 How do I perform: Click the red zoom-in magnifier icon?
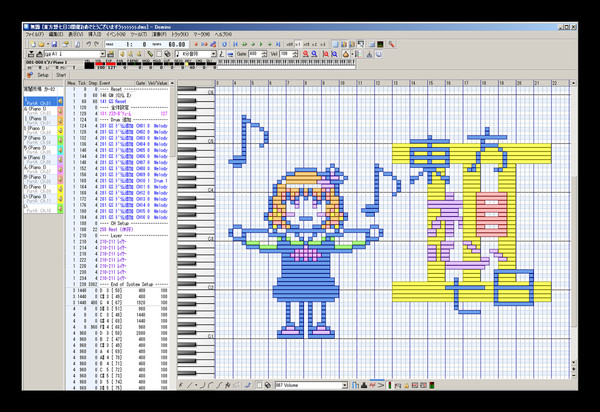(306, 54)
